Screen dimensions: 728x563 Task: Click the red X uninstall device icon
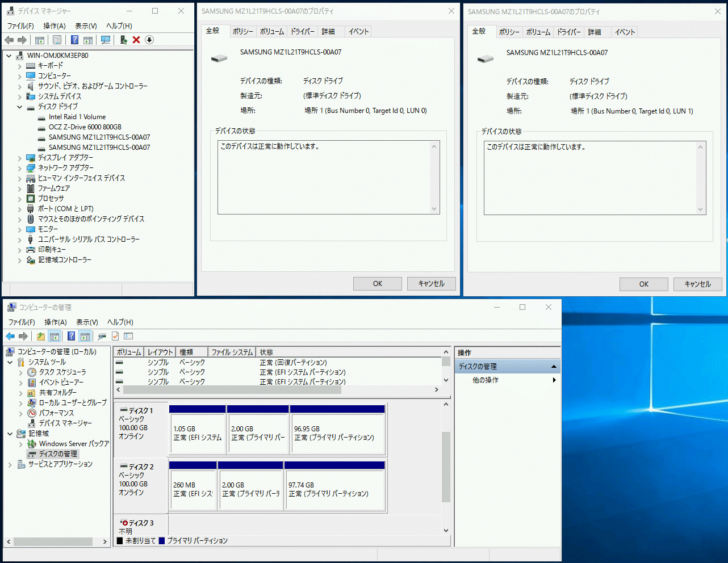click(136, 40)
